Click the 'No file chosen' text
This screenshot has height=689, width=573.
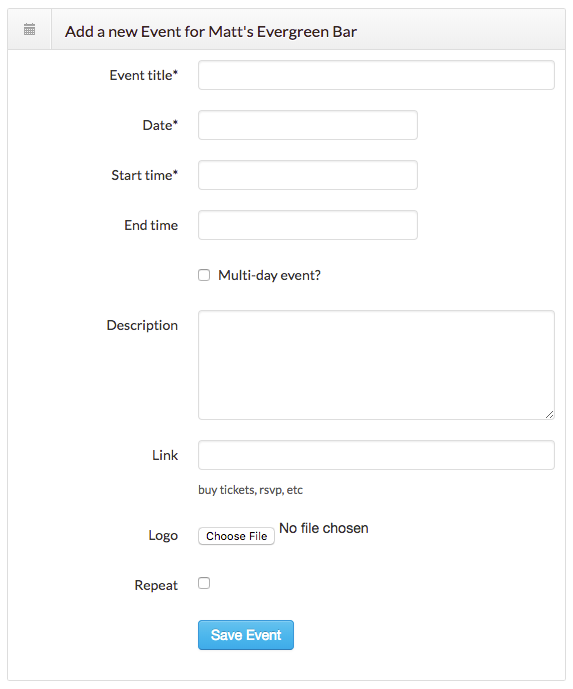[x=324, y=528]
